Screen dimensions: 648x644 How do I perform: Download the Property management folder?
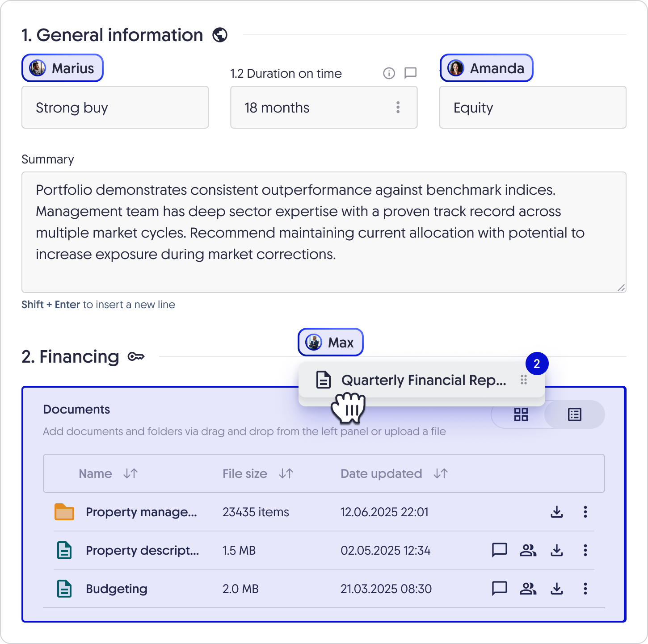[557, 512]
